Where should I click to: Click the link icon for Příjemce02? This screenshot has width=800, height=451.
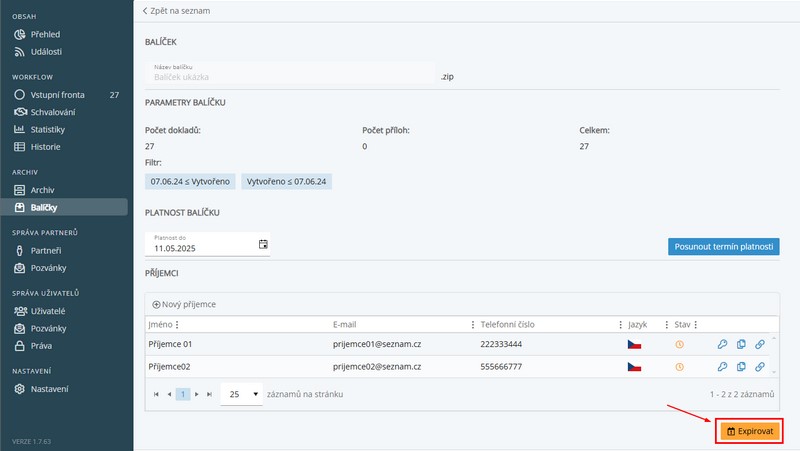point(760,368)
